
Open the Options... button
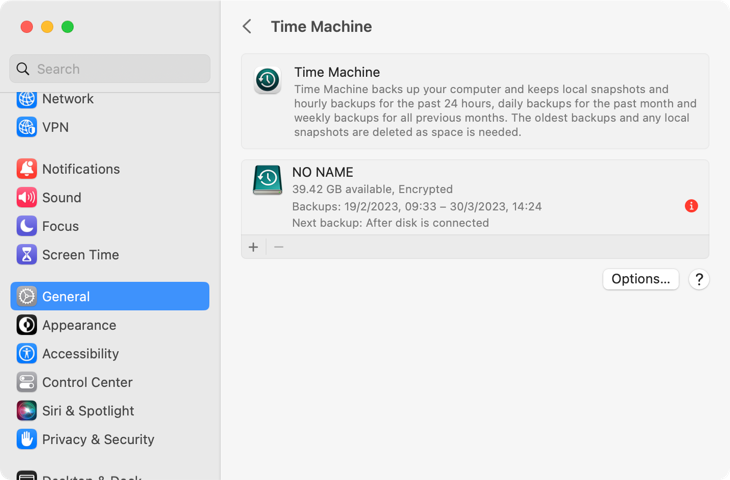pyautogui.click(x=641, y=279)
